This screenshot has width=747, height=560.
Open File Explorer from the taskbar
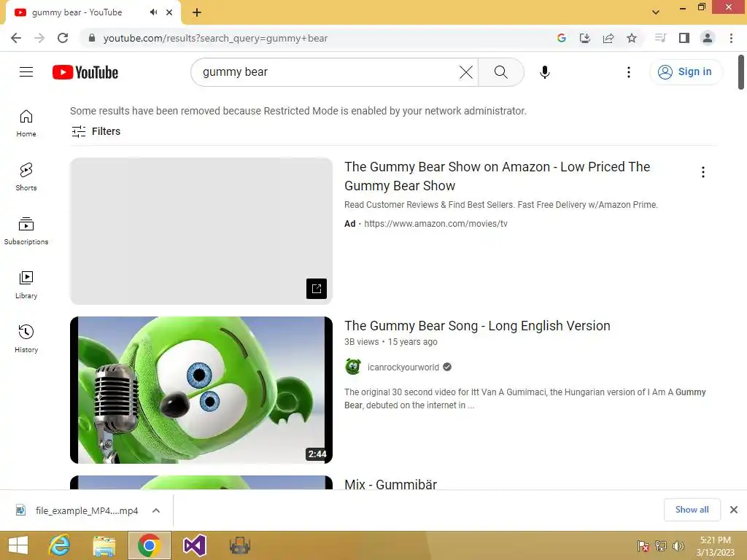(104, 545)
